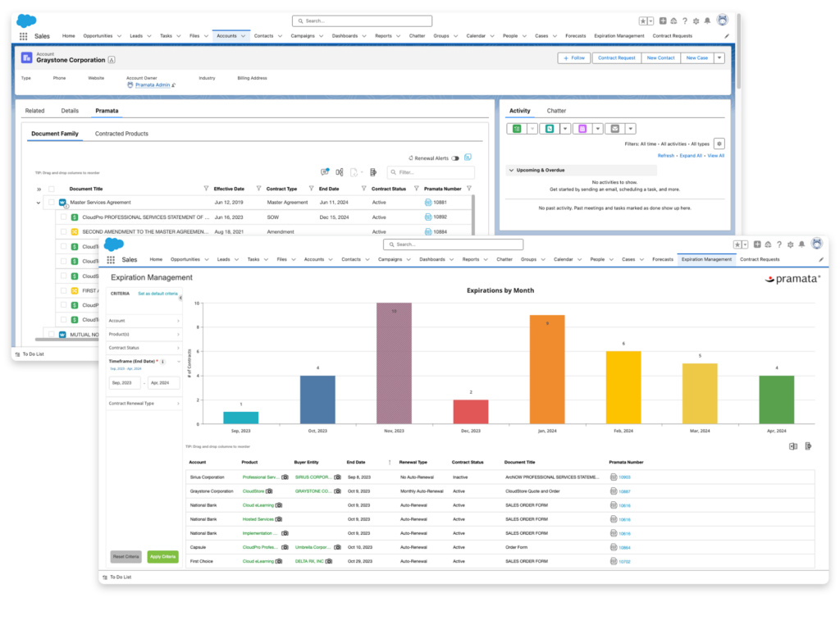The image size is (840, 630).
Task: Click the export icon left of the Filter box
Action: click(373, 172)
